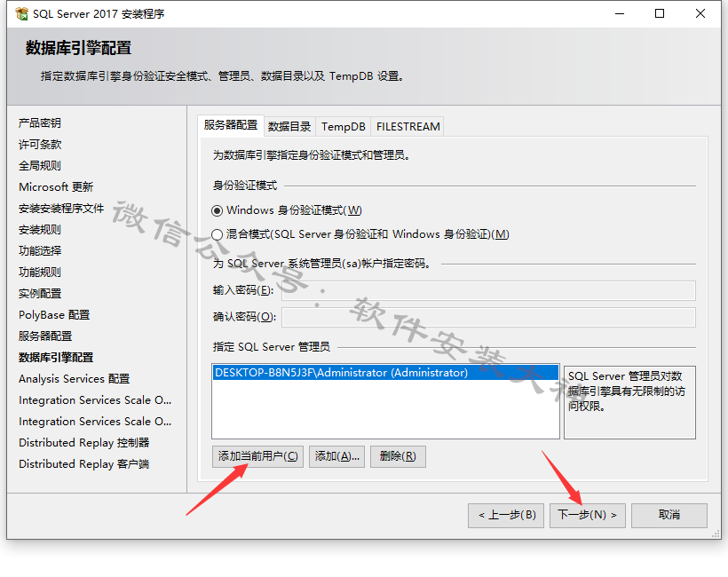Click the 确认密码 confirm password field
Screen dimensions: 728x577
(x=488, y=317)
